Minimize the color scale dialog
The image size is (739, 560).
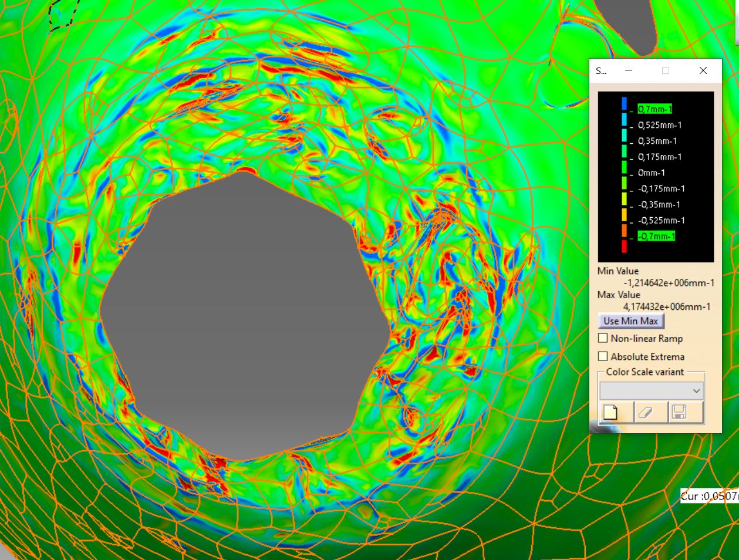(x=629, y=70)
